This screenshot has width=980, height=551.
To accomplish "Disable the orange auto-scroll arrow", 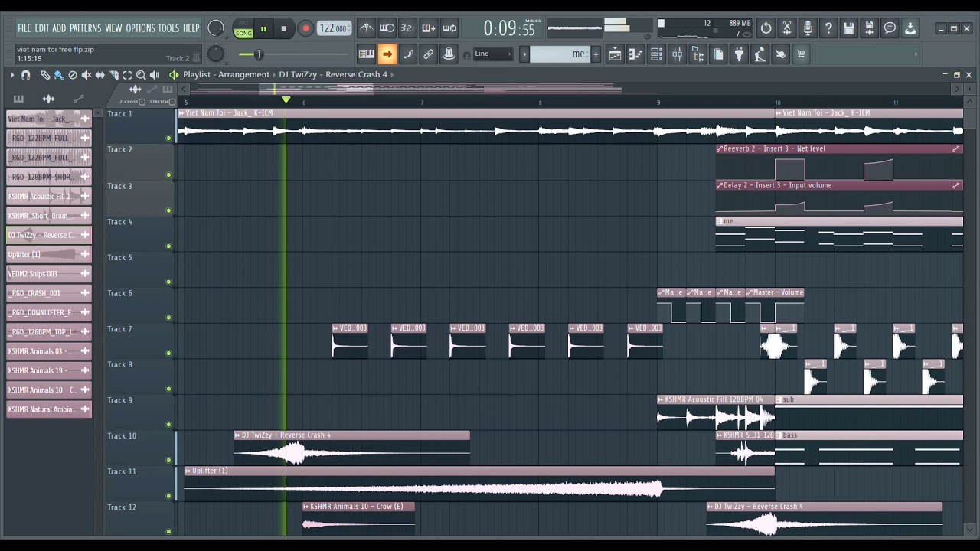I will click(x=387, y=54).
